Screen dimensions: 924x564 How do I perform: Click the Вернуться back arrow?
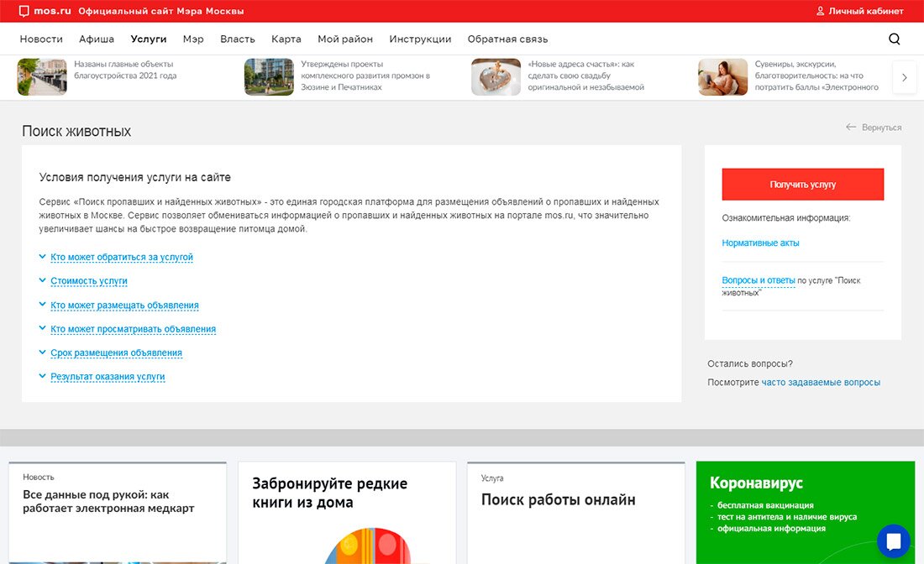[x=851, y=128]
